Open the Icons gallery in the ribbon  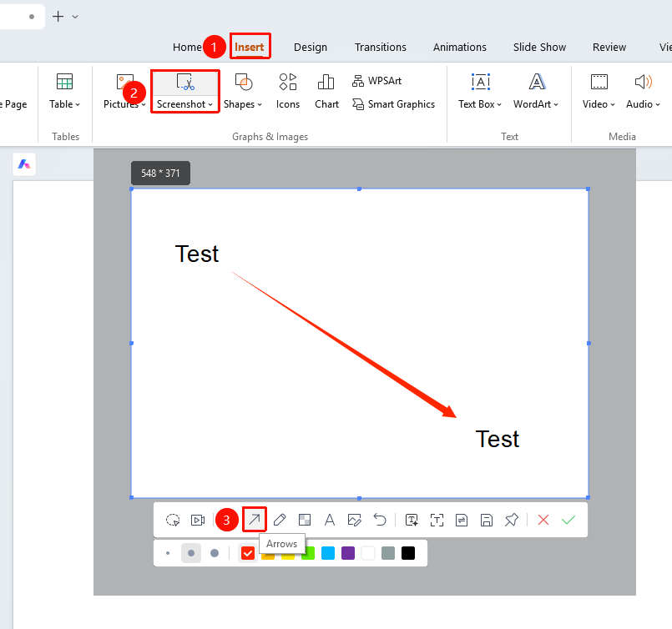287,91
